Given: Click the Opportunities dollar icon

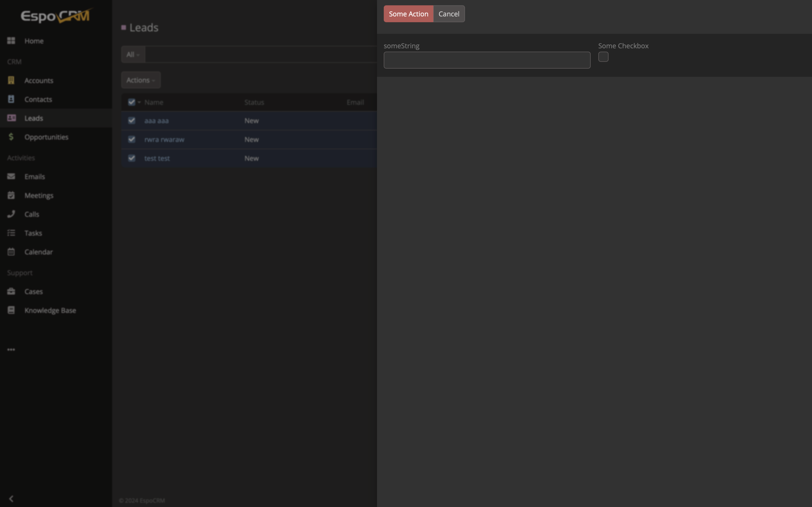Looking at the screenshot, I should (x=11, y=137).
